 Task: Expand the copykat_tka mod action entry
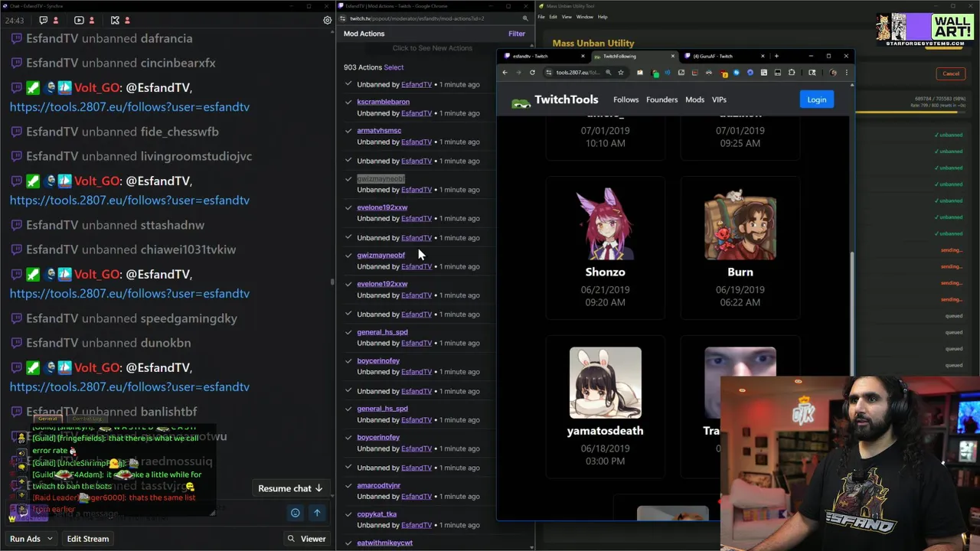pos(348,514)
